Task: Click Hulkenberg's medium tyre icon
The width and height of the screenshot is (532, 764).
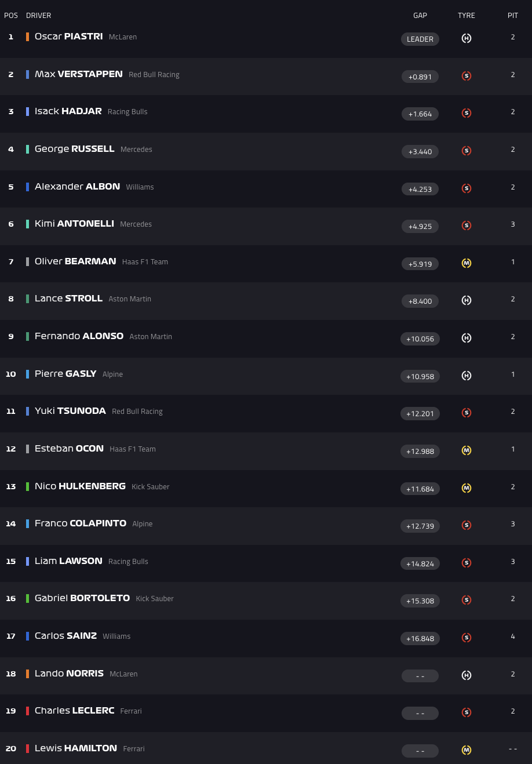Action: tap(466, 488)
